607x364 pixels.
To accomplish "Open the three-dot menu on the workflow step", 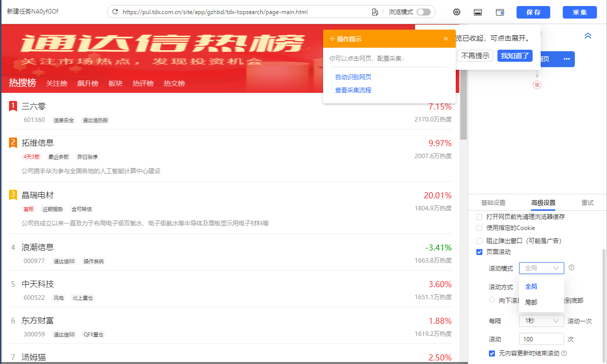I will click(x=567, y=59).
